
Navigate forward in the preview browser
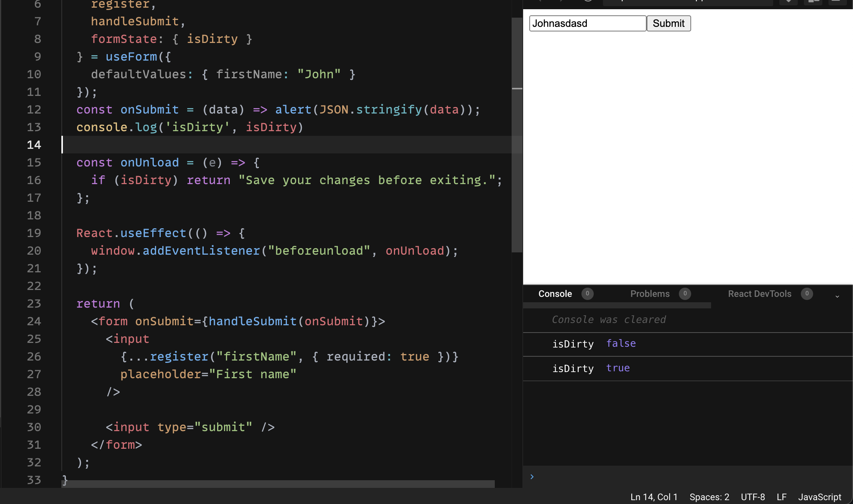point(561,2)
